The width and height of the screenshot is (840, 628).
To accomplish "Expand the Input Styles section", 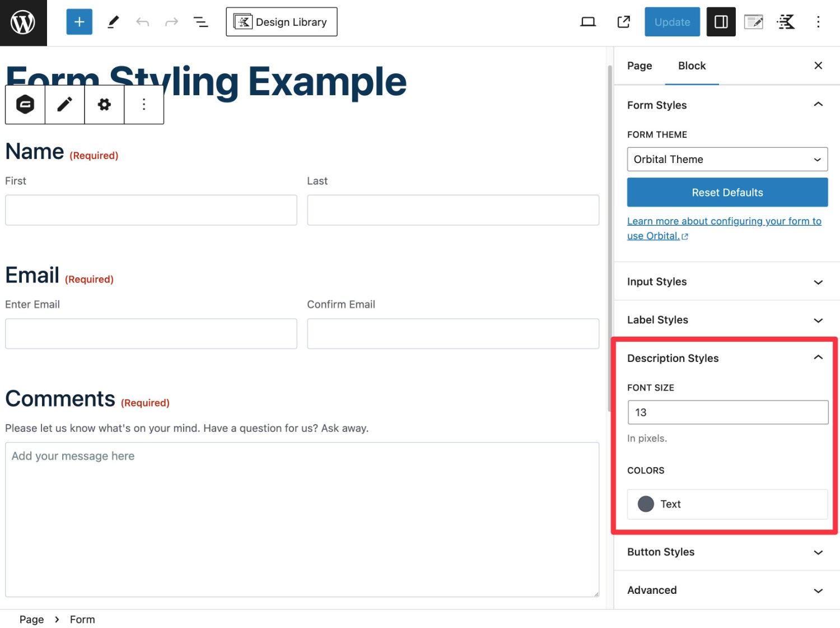I will 727,282.
